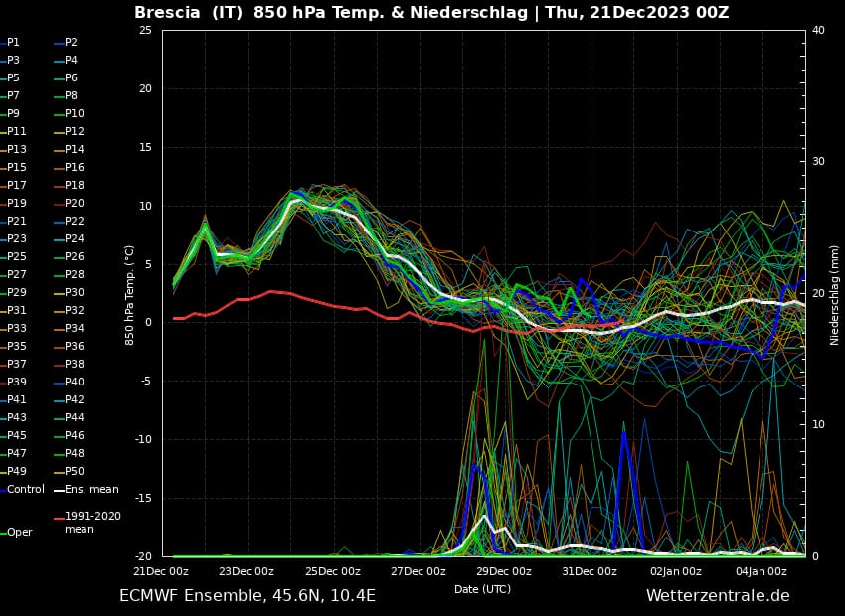Select the P37 legend entry
The height and width of the screenshot is (616, 845).
point(16,364)
